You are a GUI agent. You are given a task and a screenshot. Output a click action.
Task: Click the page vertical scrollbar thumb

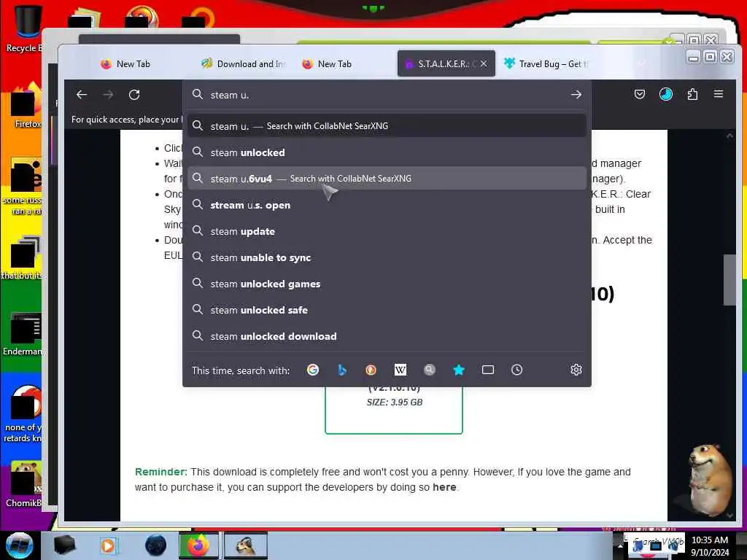click(729, 280)
